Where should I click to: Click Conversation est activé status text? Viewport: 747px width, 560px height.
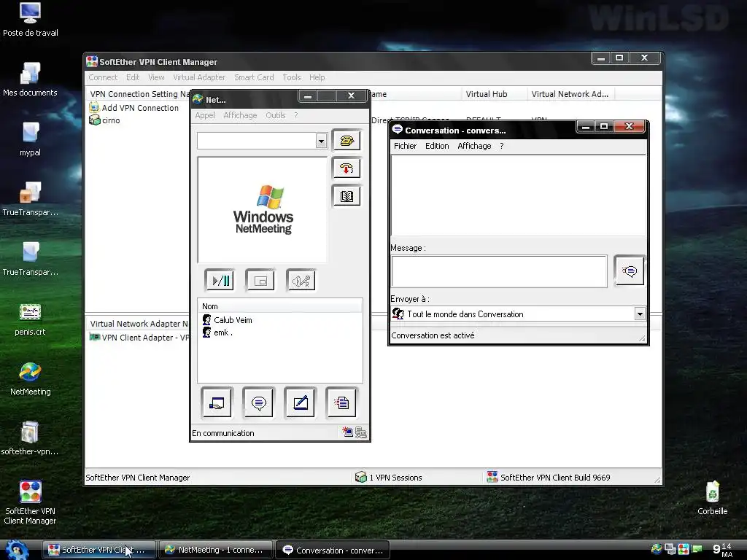[x=433, y=335]
